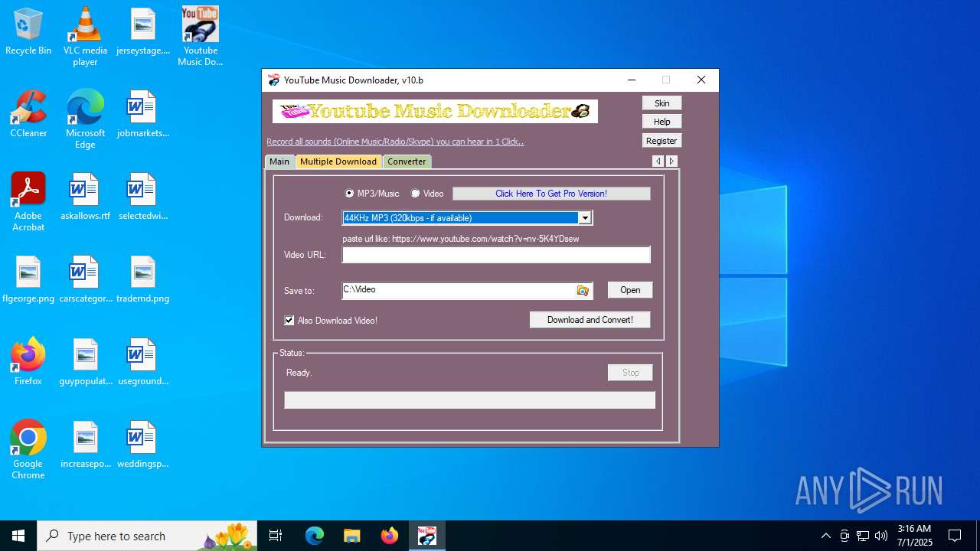Image resolution: width=980 pixels, height=551 pixels.
Task: Click the Youtube Music Downloader banner
Action: (435, 111)
